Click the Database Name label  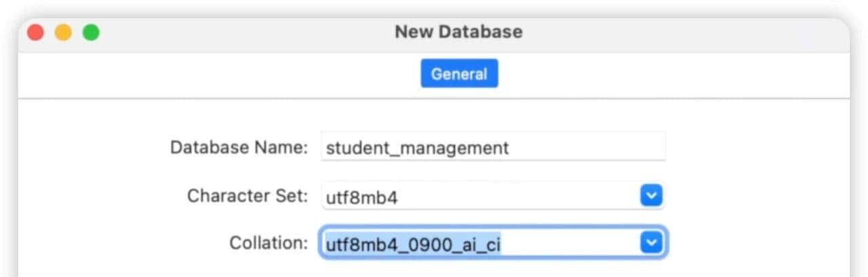point(239,147)
